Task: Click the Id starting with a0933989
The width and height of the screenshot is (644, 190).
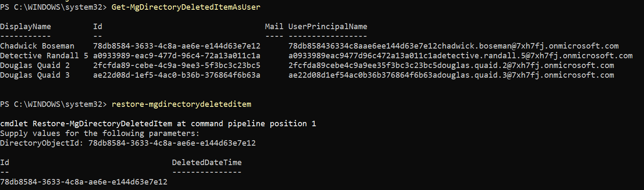Action: pyautogui.click(x=176, y=56)
